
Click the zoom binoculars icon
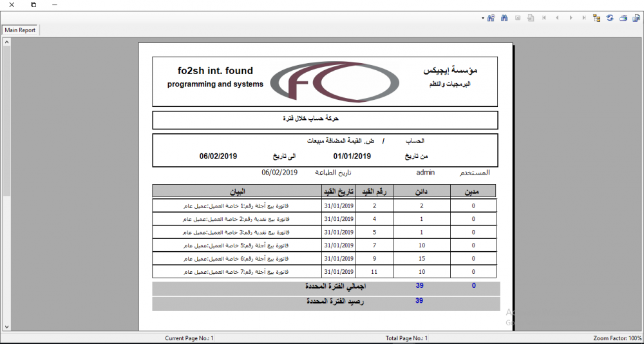[x=491, y=18]
